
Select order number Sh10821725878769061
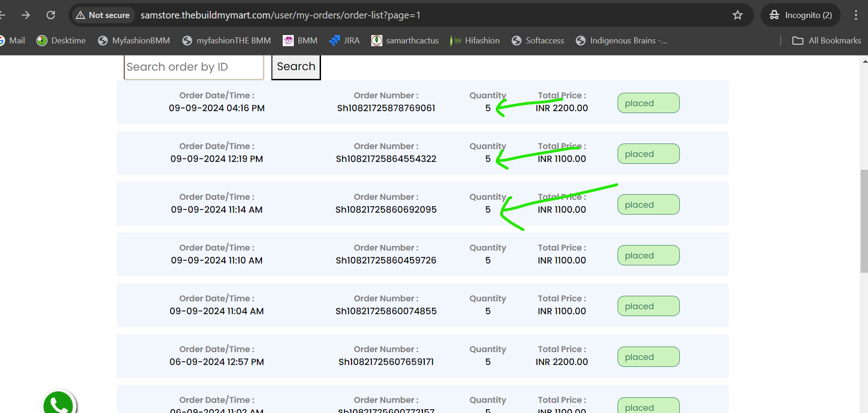(x=386, y=108)
